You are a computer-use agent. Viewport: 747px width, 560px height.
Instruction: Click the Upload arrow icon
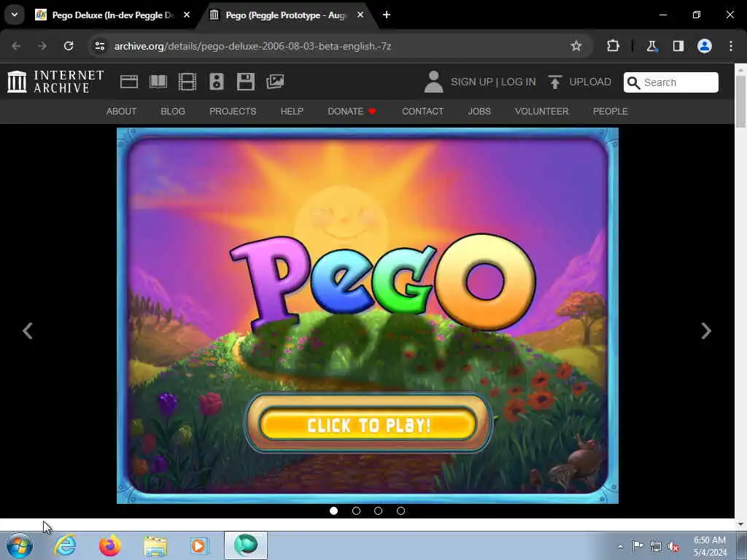(x=554, y=82)
